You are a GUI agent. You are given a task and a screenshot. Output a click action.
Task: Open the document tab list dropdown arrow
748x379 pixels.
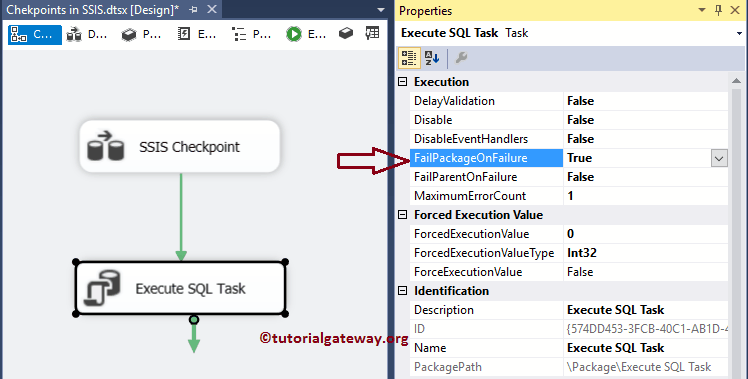(x=381, y=10)
